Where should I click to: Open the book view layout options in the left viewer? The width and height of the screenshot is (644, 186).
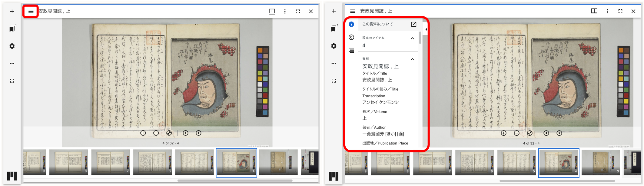click(x=272, y=12)
